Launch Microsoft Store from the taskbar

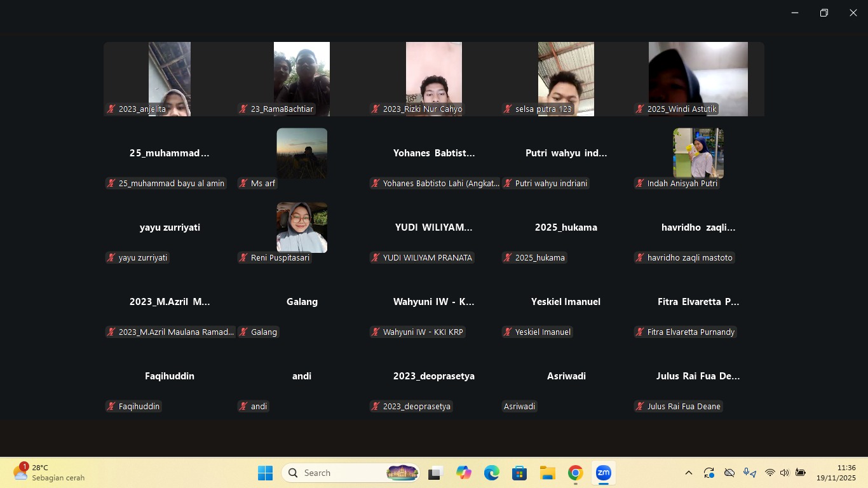[x=519, y=473]
